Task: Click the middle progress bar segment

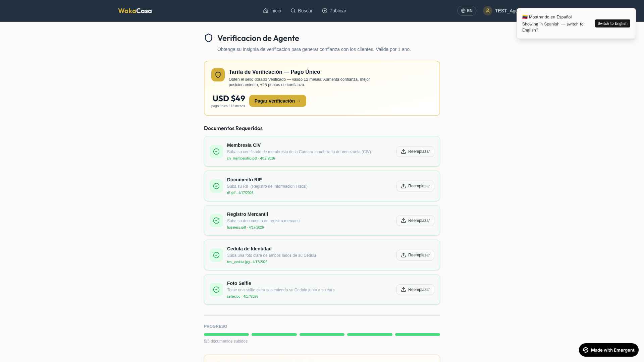Action: (322, 335)
